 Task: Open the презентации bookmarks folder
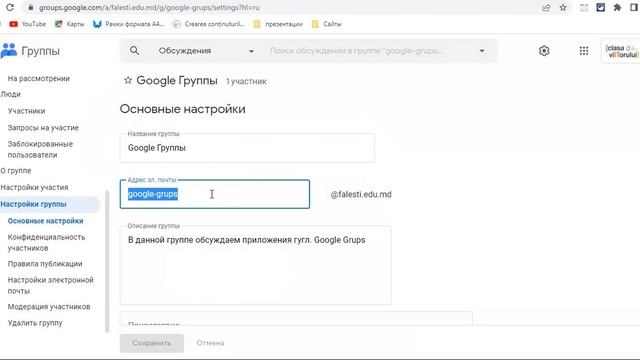278,24
